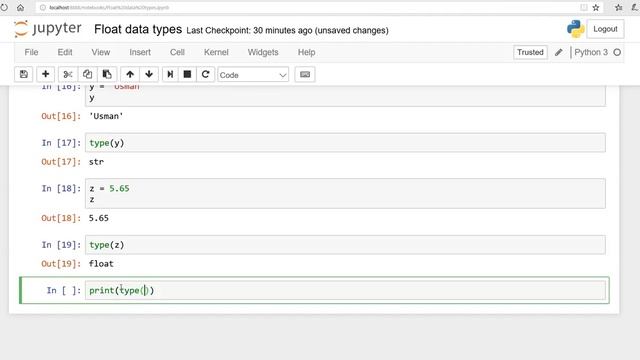Copy selected cells icon
640x360 pixels.
[x=87, y=75]
